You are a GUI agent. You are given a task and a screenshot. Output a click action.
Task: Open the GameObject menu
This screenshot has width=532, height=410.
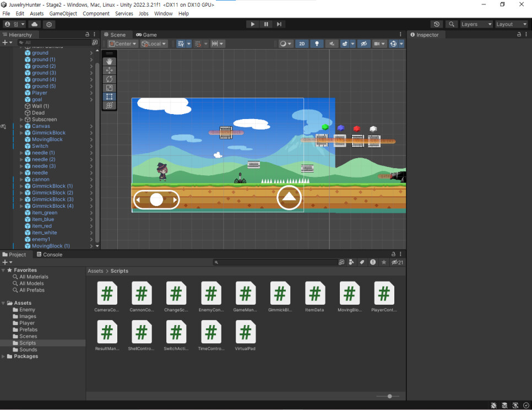coord(63,13)
